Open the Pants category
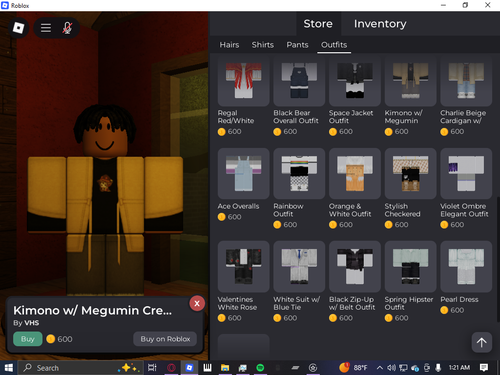The height and width of the screenshot is (375, 500). (297, 45)
